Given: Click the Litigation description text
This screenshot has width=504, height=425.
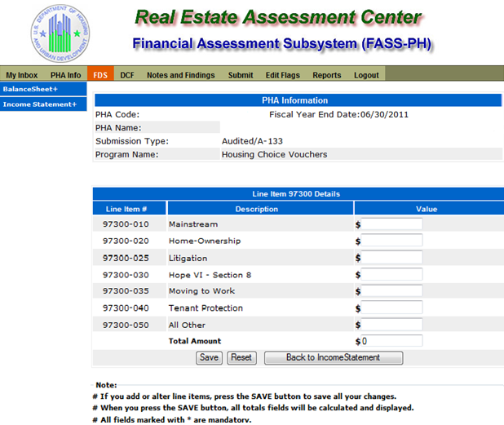Looking at the screenshot, I should (x=188, y=258).
